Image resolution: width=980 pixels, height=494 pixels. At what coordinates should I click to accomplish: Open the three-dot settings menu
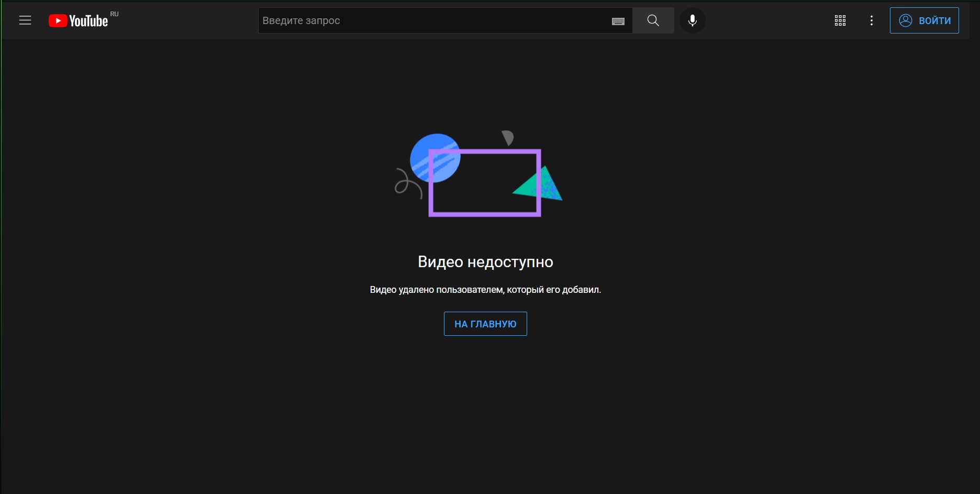(x=871, y=20)
